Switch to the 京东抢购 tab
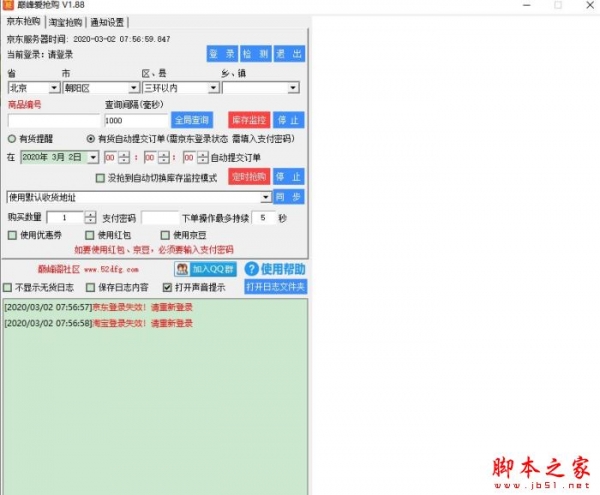600x495 pixels. pos(24,21)
